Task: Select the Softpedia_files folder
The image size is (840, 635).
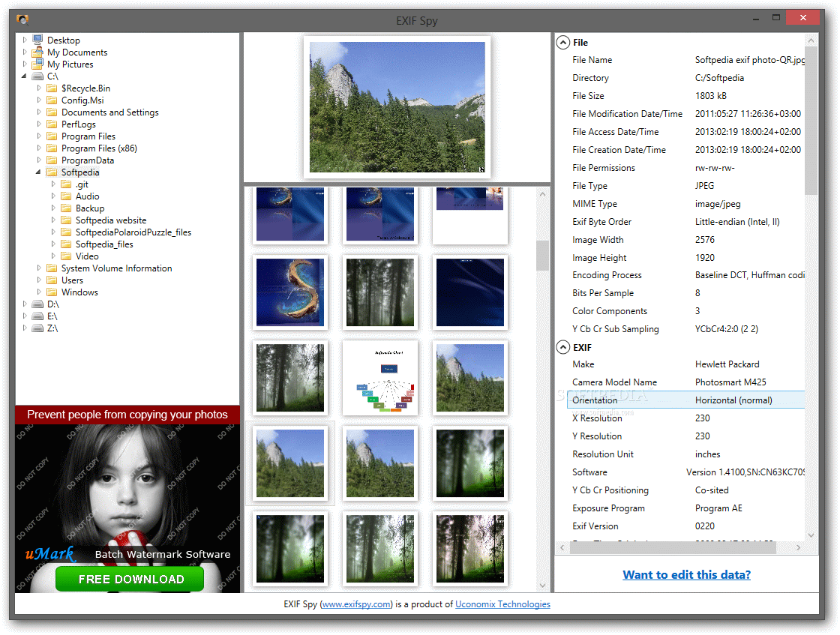Action: coord(104,244)
